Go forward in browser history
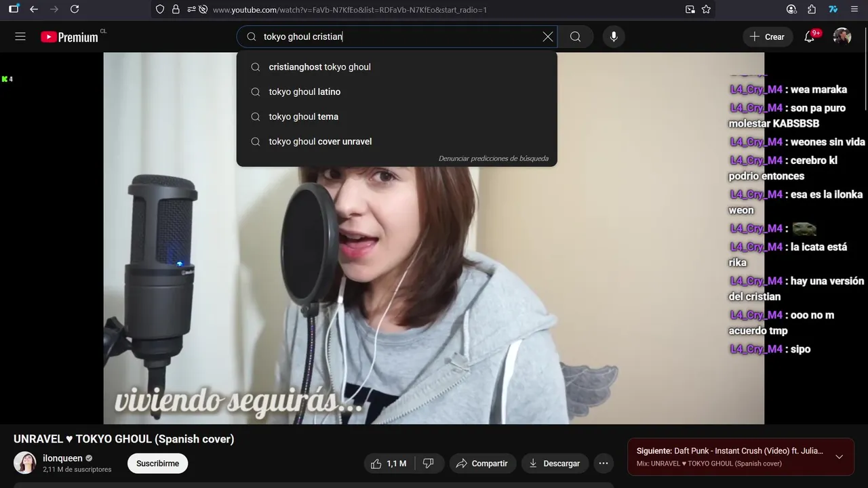The width and height of the screenshot is (868, 488). (x=54, y=9)
